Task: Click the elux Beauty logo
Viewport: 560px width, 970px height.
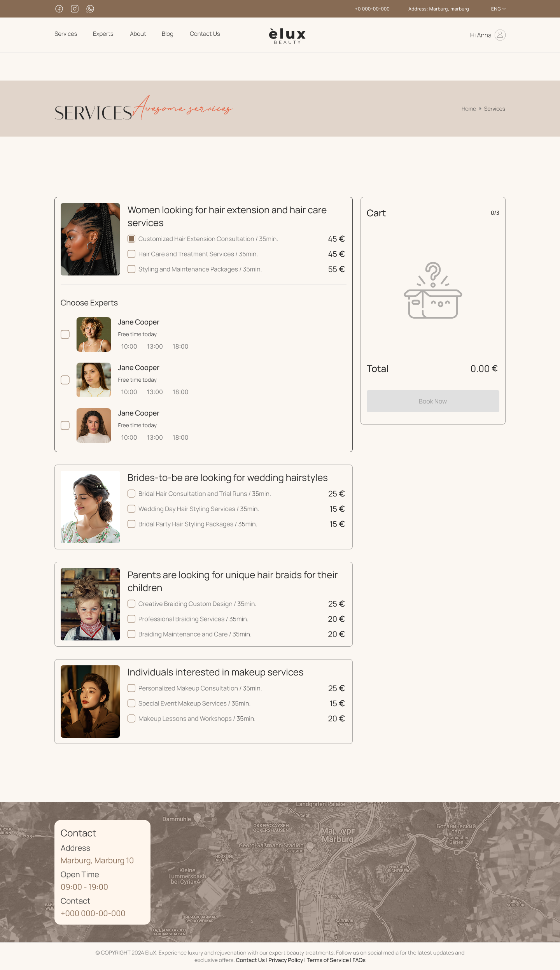Action: point(287,36)
